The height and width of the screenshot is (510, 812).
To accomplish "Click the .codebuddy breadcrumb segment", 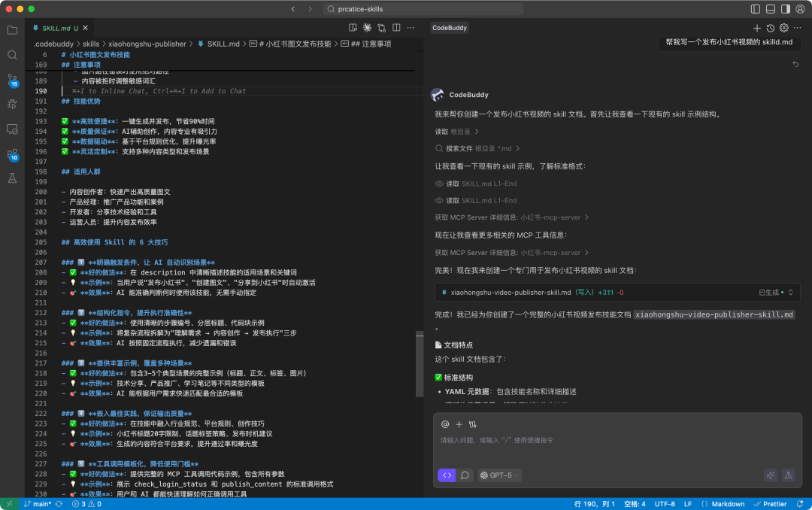I will pyautogui.click(x=54, y=44).
